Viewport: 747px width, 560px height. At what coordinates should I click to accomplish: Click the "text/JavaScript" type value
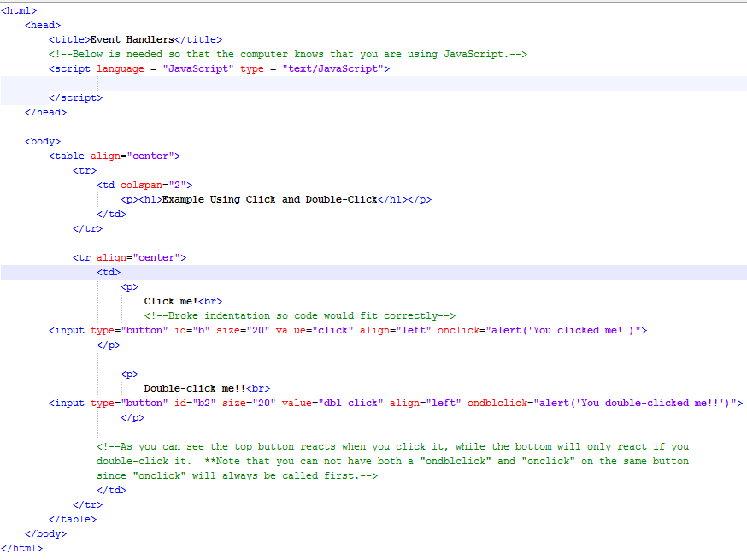[x=333, y=68]
